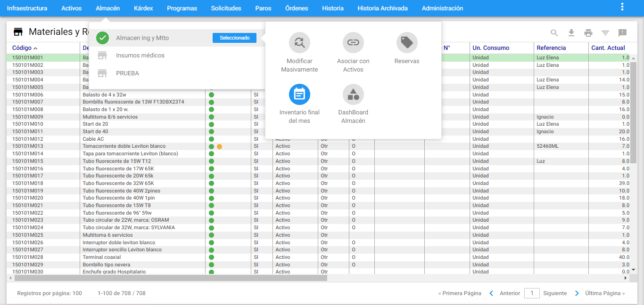The height and width of the screenshot is (305, 644).
Task: Click the green status dot for Cable AC
Action: click(x=211, y=139)
